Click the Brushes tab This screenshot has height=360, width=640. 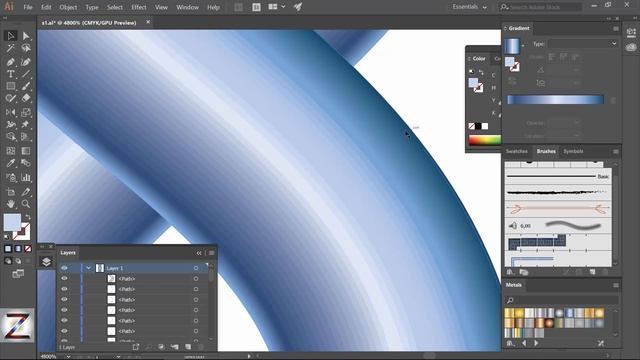(x=546, y=151)
